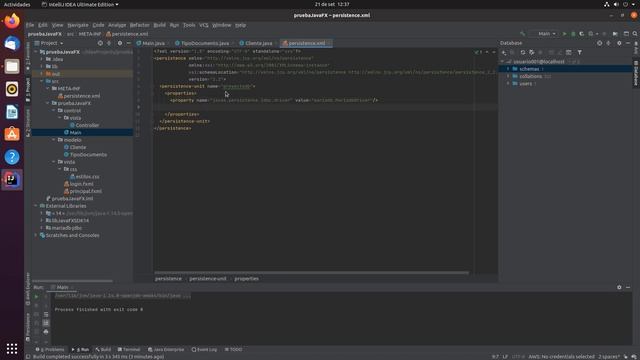The image size is (640, 360).
Task: Open Event Log tool window
Action: tap(204, 350)
